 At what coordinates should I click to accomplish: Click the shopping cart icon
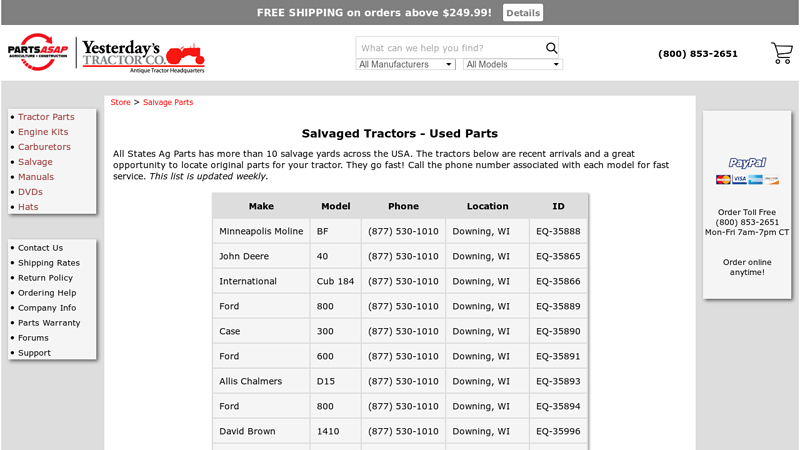(781, 53)
